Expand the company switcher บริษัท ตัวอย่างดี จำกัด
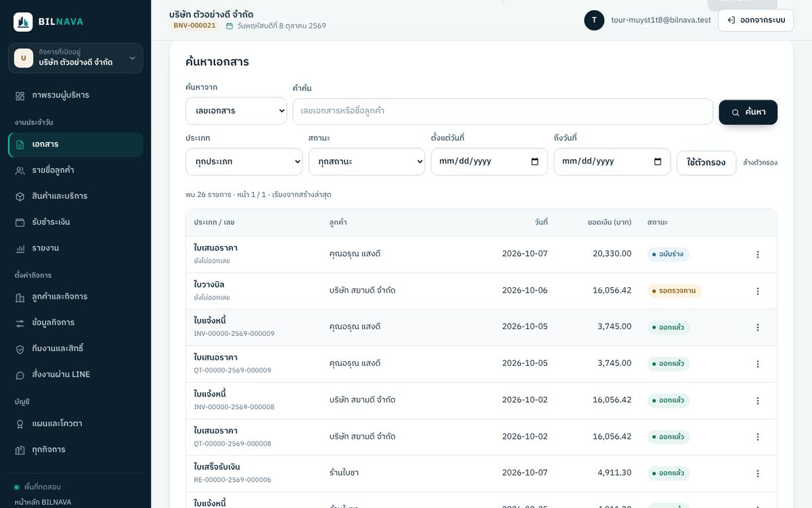This screenshot has height=508, width=812. tap(76, 58)
